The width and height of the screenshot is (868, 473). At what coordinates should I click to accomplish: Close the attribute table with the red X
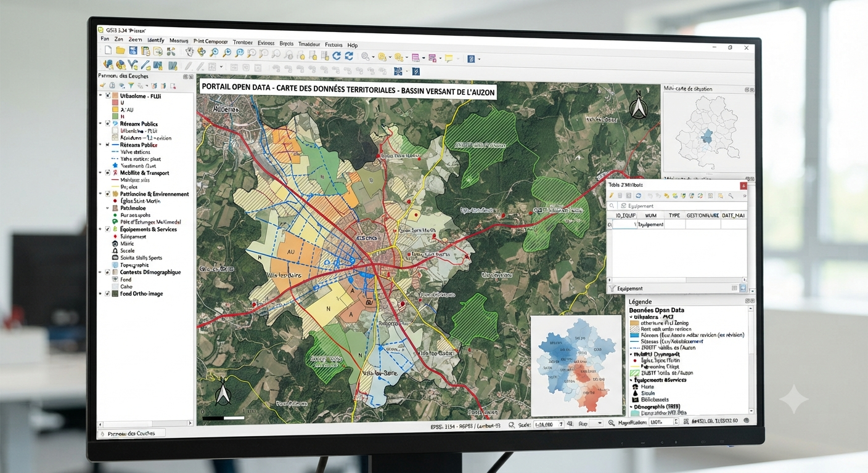(743, 185)
